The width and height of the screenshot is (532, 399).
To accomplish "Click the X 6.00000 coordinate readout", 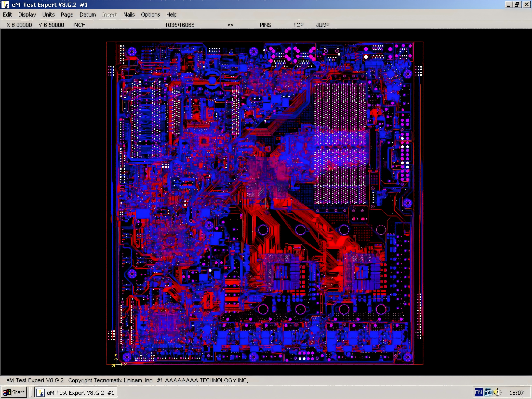I will click(19, 25).
